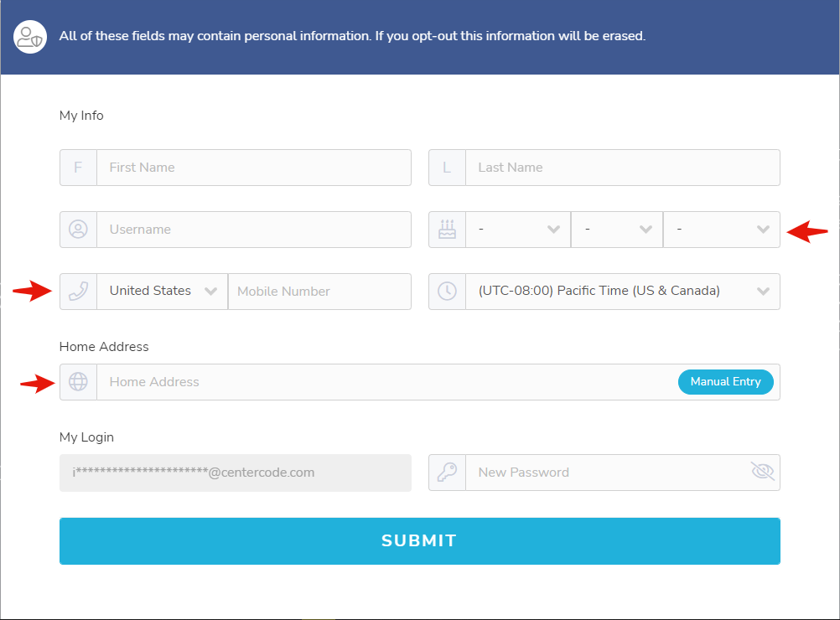Click the user avatar icon beside Username
The height and width of the screenshot is (620, 840).
[78, 230]
